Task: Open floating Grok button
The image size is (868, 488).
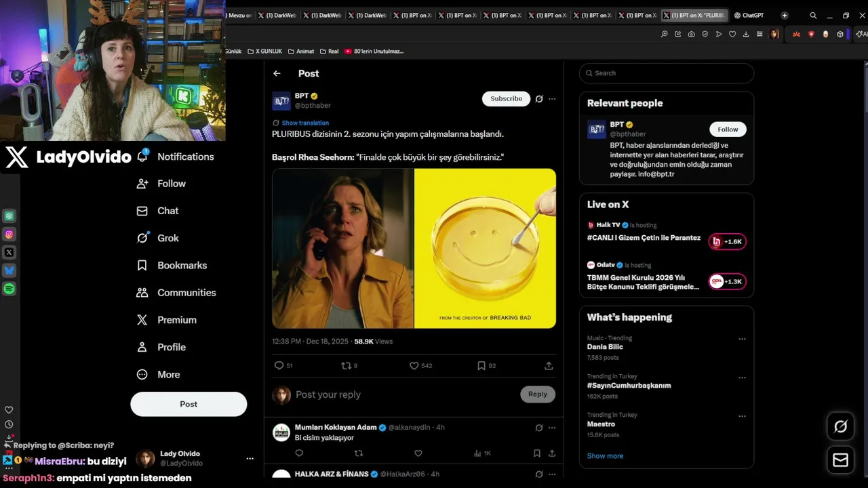Action: pyautogui.click(x=841, y=426)
